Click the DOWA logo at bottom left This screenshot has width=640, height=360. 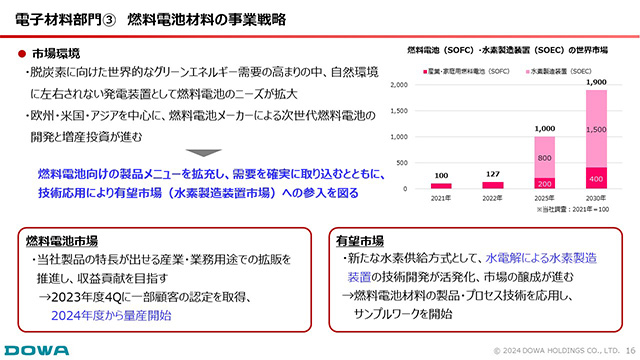[37, 350]
